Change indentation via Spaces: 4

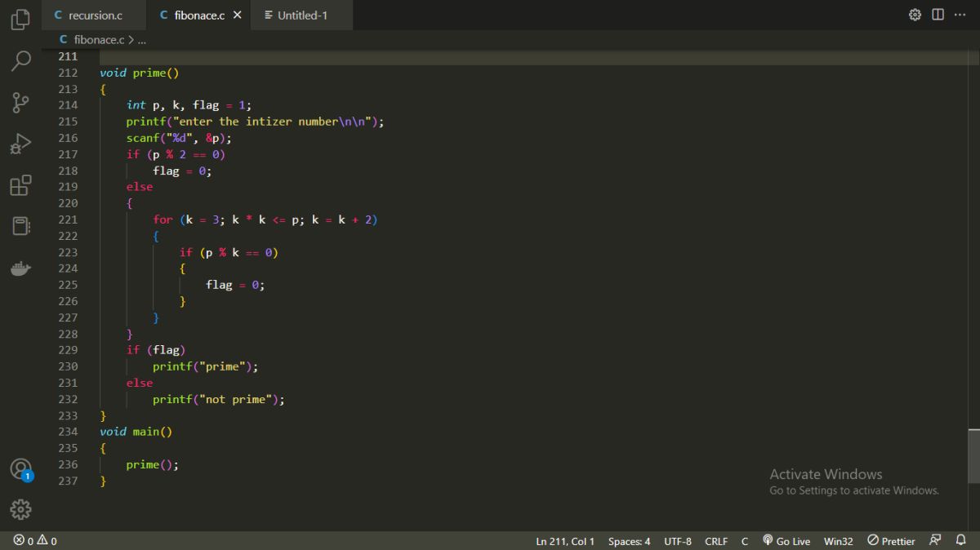(x=629, y=541)
